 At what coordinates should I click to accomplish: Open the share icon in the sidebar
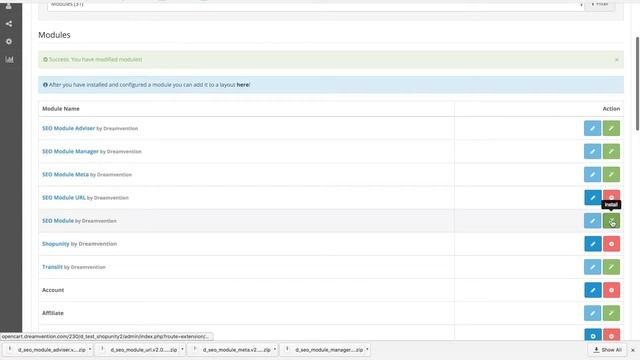[x=9, y=24]
